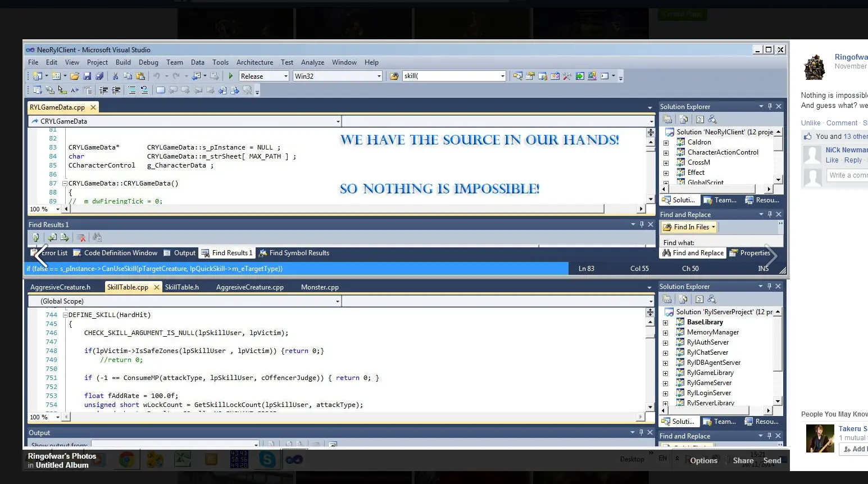Screen dimensions: 868x484
Task: Open NiCk Newman's profile link
Action: pos(846,150)
